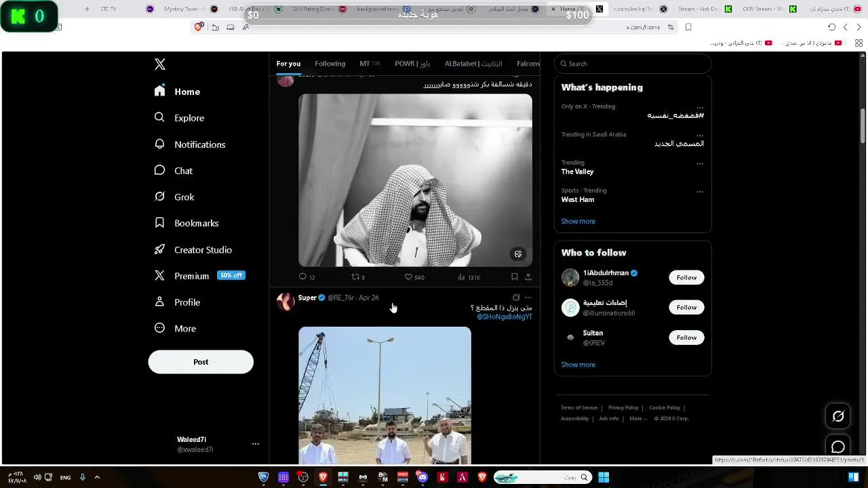
Task: Click the X logo in the sidebar
Action: point(160,64)
